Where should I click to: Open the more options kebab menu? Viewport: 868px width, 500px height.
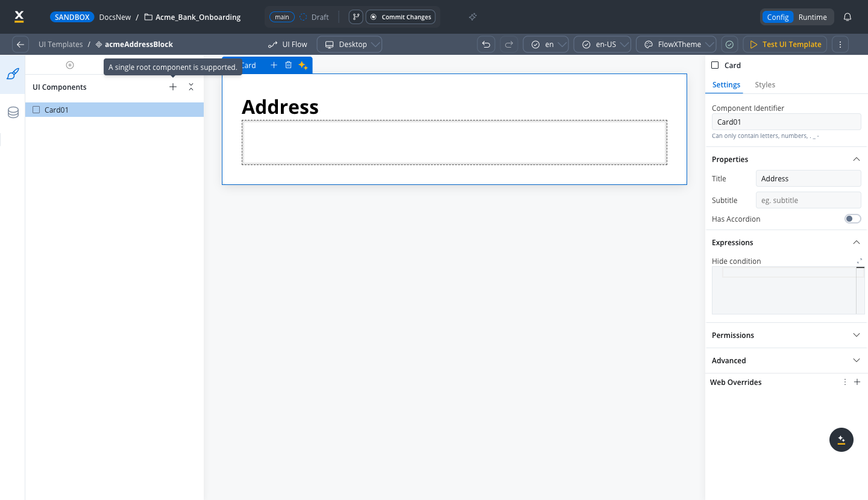(840, 45)
